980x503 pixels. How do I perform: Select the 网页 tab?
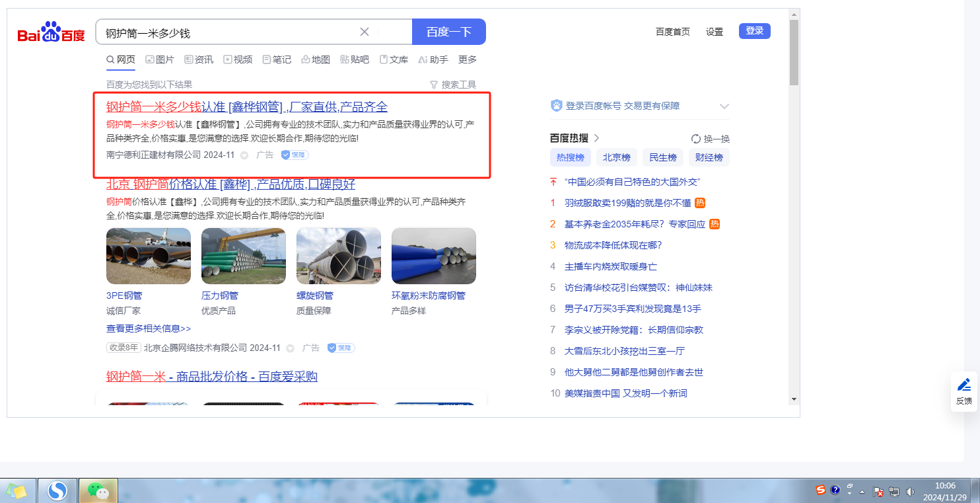click(x=121, y=59)
